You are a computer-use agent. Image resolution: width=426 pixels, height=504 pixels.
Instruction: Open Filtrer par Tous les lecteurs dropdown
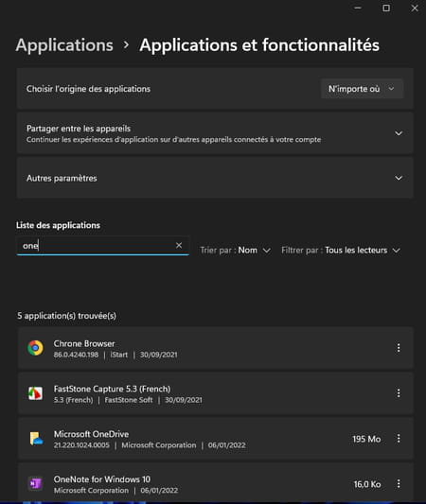[341, 250]
